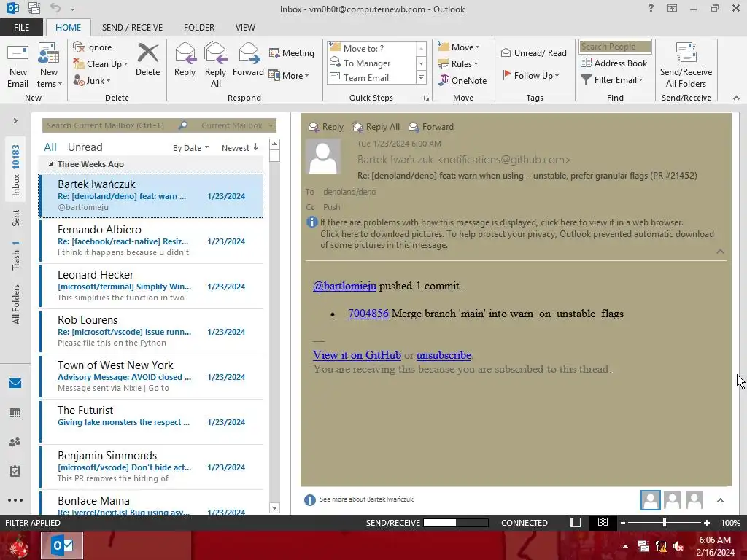747x560 pixels.
Task: Switch to the People view
Action: click(15, 442)
